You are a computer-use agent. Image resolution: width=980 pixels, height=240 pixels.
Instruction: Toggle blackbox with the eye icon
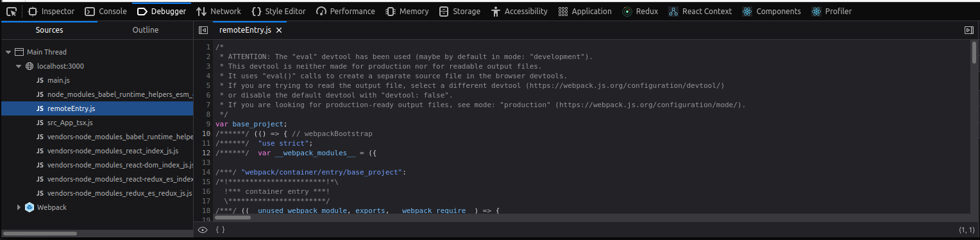click(x=203, y=230)
